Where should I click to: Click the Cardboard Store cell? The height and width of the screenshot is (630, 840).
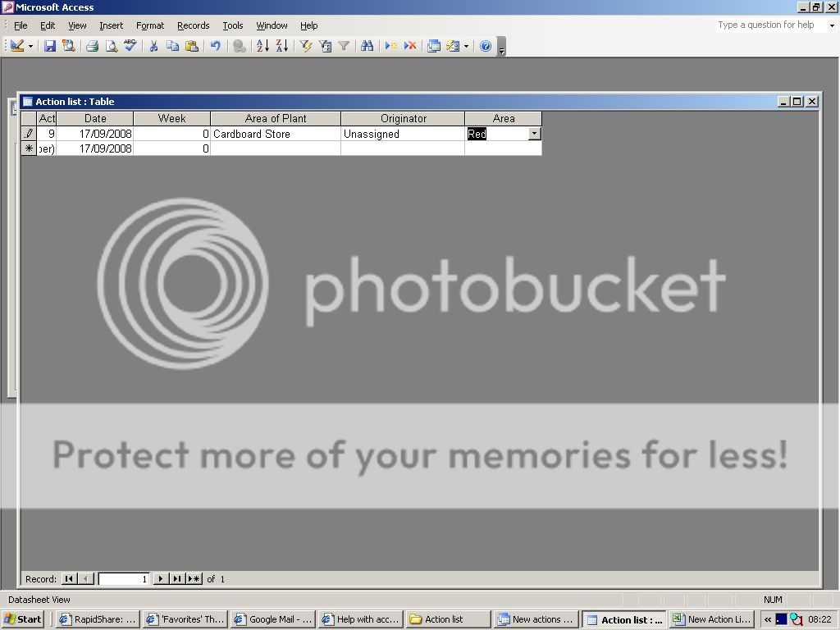(276, 134)
